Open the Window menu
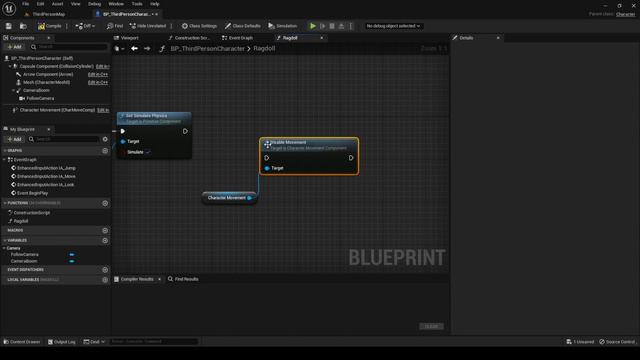640x360 pixels. [x=116, y=4]
